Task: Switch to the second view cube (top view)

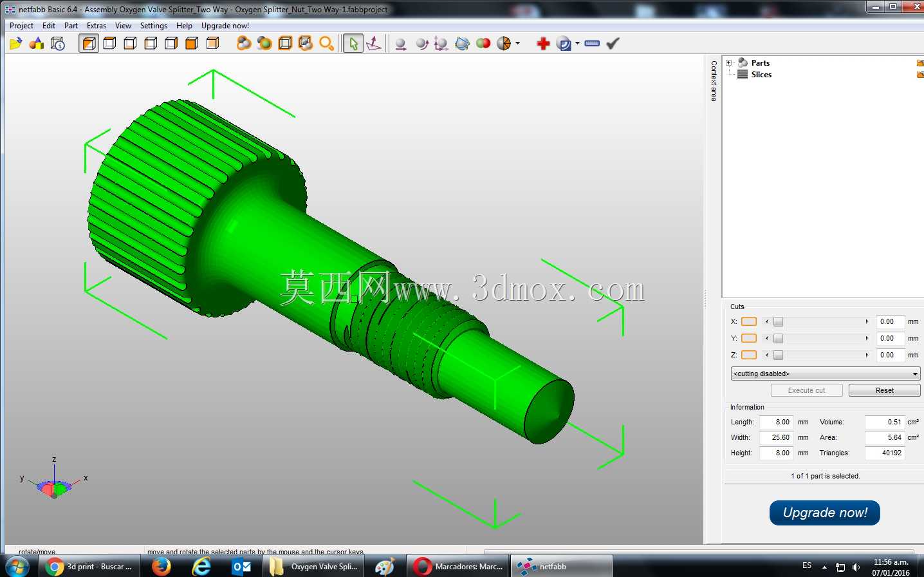Action: (109, 44)
